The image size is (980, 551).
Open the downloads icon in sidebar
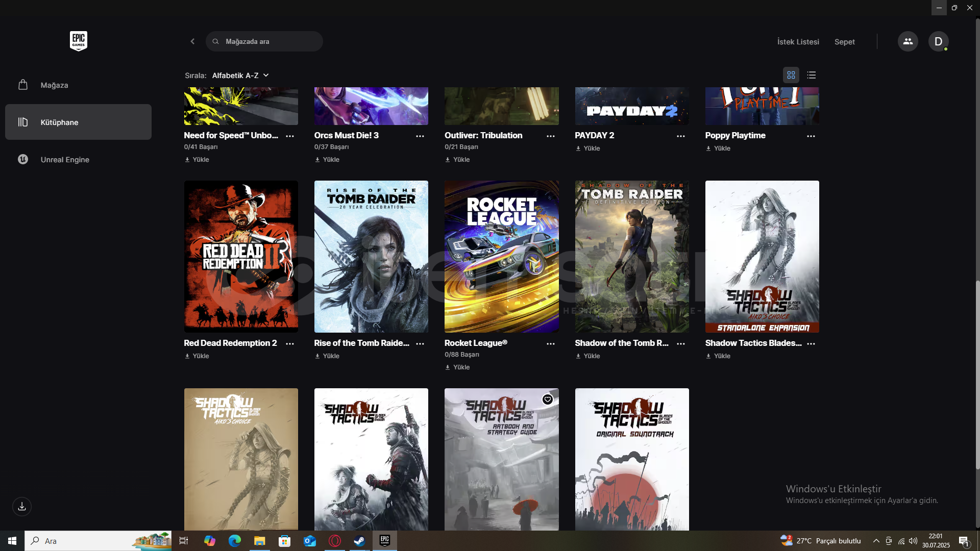tap(22, 507)
